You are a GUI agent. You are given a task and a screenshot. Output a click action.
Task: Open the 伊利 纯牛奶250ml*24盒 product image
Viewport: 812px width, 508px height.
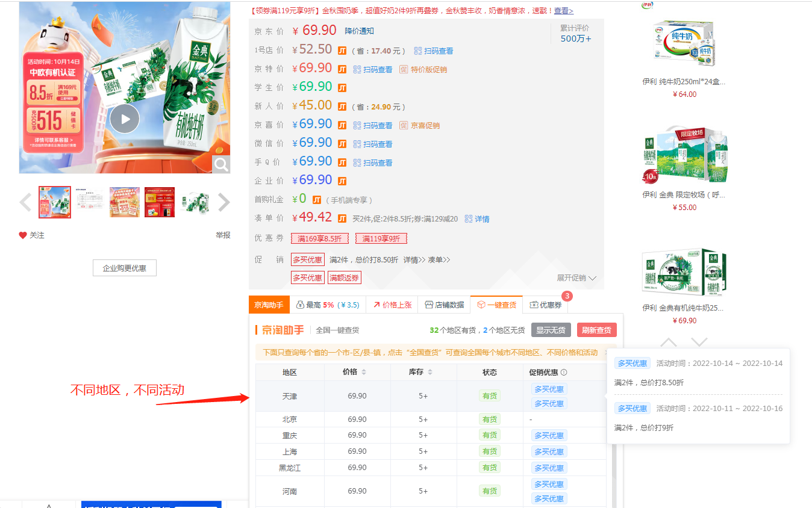[x=684, y=44]
